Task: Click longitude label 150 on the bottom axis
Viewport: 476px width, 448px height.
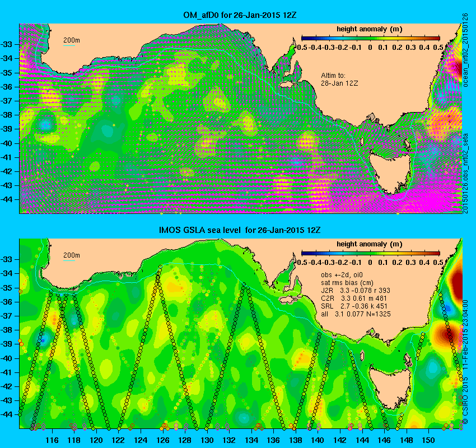Action: tap(428, 440)
